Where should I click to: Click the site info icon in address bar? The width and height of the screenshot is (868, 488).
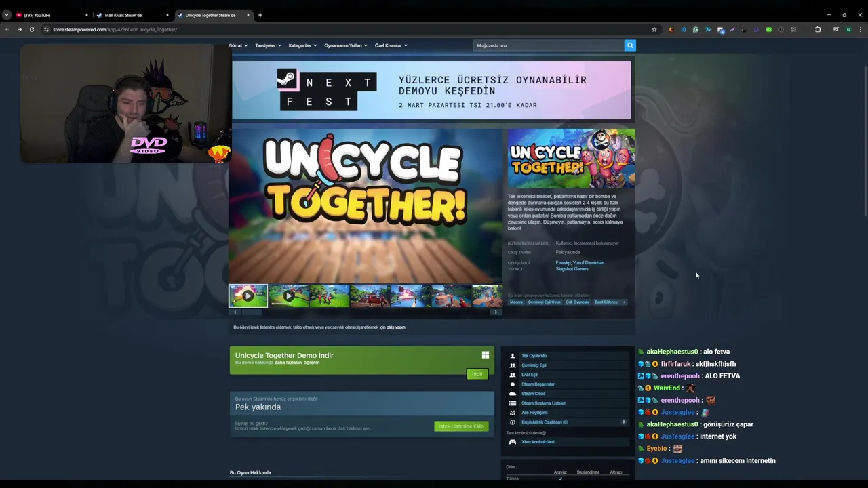(46, 29)
